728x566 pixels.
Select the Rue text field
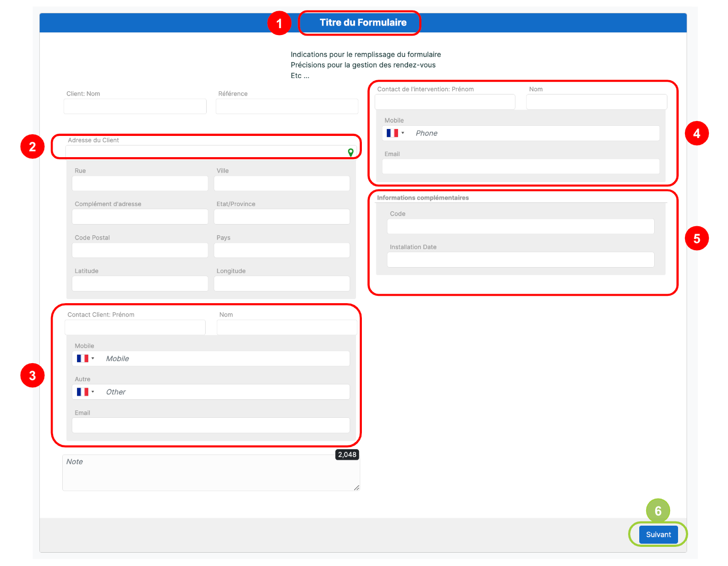point(140,184)
